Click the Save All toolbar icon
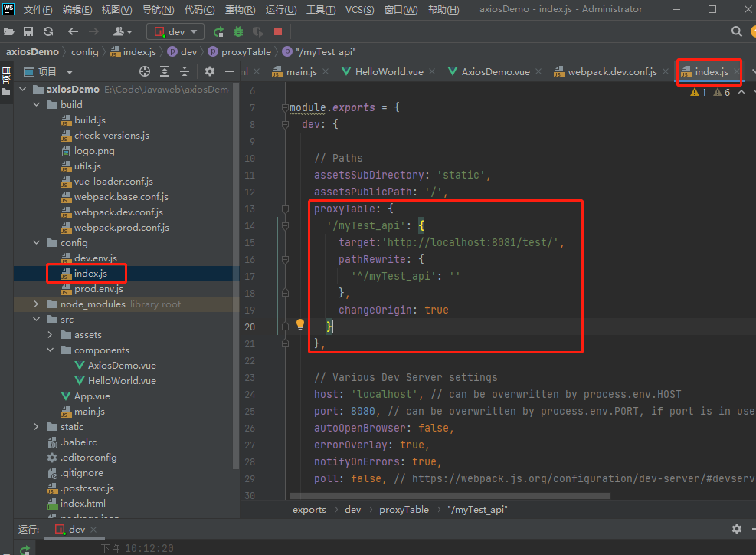The height and width of the screenshot is (555, 756). pos(28,32)
